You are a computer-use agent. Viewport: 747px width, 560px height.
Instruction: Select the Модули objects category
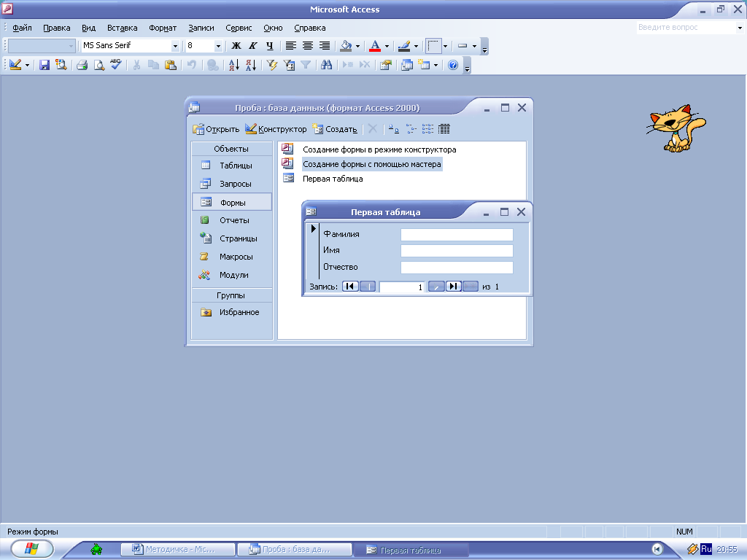231,275
